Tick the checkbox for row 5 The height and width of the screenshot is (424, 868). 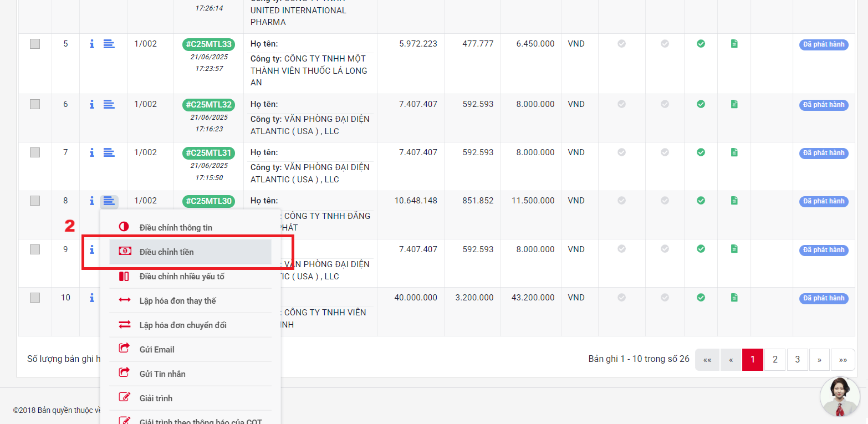(x=35, y=44)
